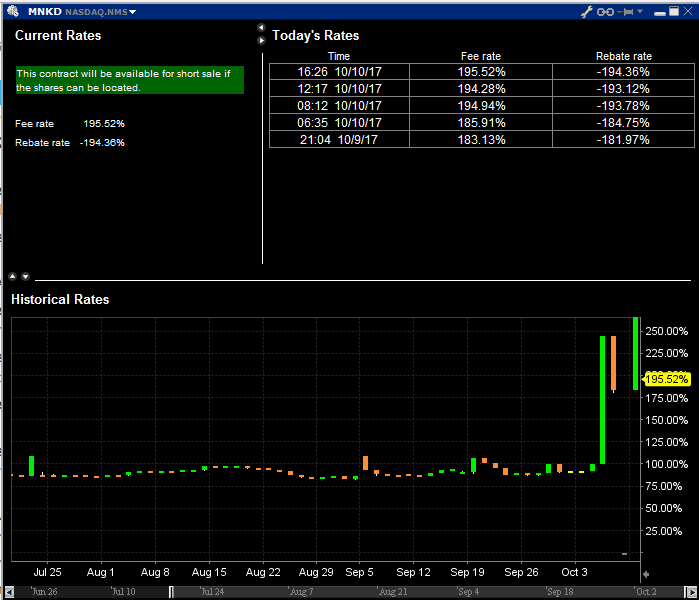Click the 'Rebate rate' column header in table

click(x=624, y=56)
